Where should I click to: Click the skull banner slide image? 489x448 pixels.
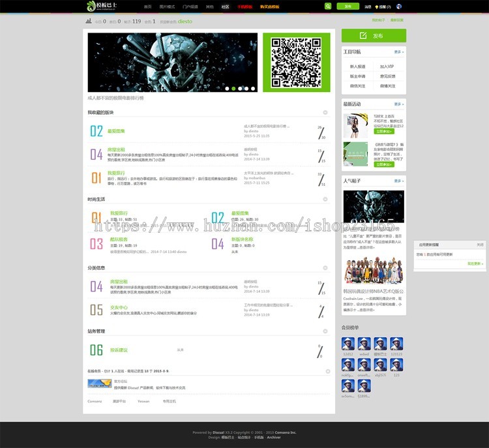click(173, 62)
